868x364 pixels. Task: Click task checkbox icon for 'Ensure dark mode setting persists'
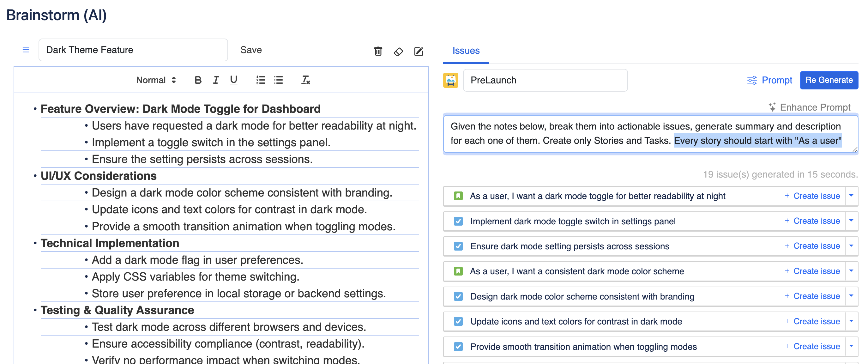tap(458, 246)
